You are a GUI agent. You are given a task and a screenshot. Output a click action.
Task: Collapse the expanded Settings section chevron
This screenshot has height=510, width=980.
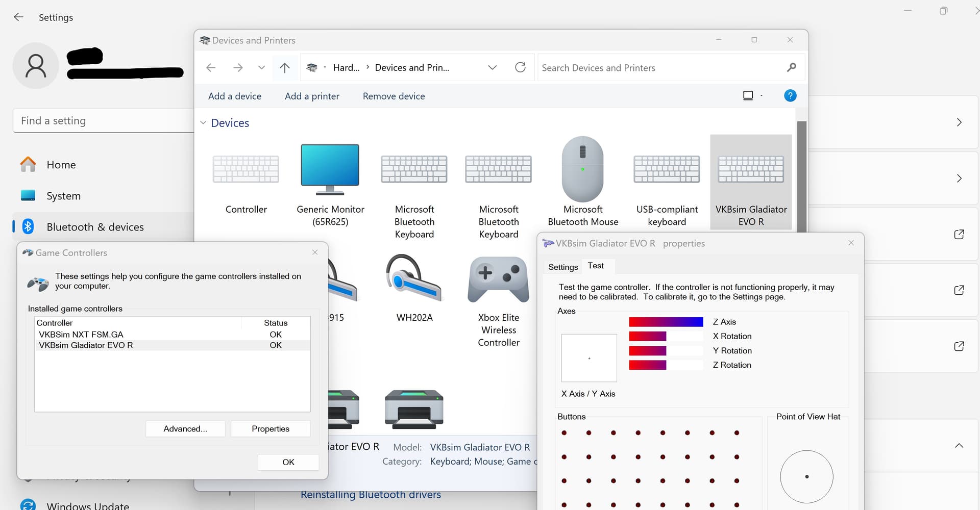pyautogui.click(x=959, y=446)
